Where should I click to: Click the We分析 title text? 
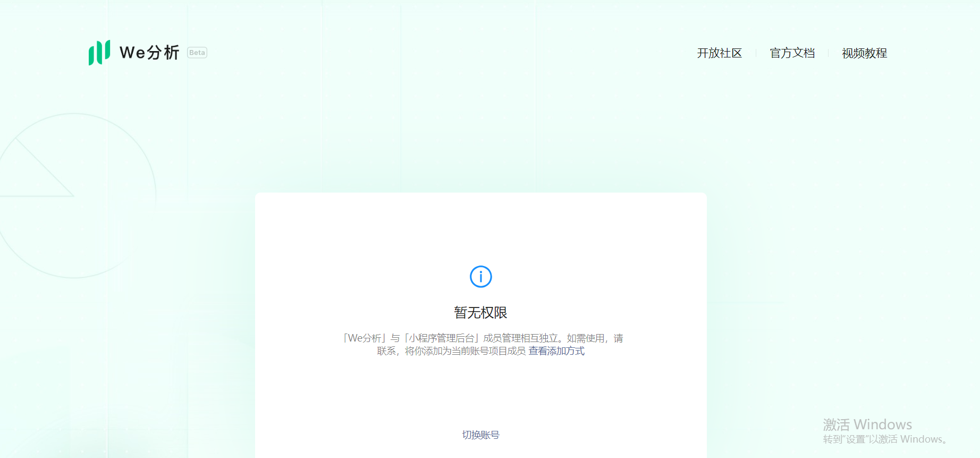149,53
